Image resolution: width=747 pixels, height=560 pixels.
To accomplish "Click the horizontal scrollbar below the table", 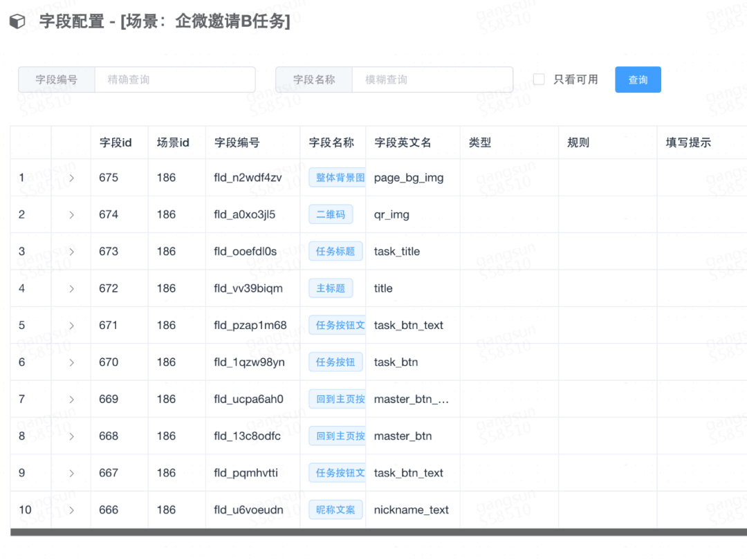I will 379,532.
